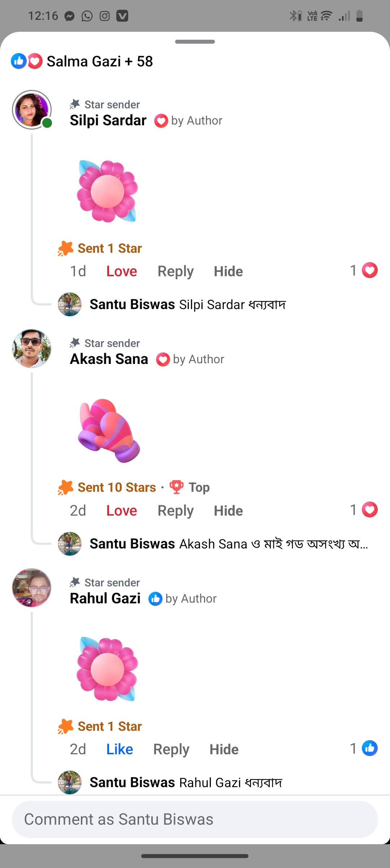This screenshot has height=868, width=390.
Task: Hide Akash Sana's comment
Action: click(x=228, y=511)
